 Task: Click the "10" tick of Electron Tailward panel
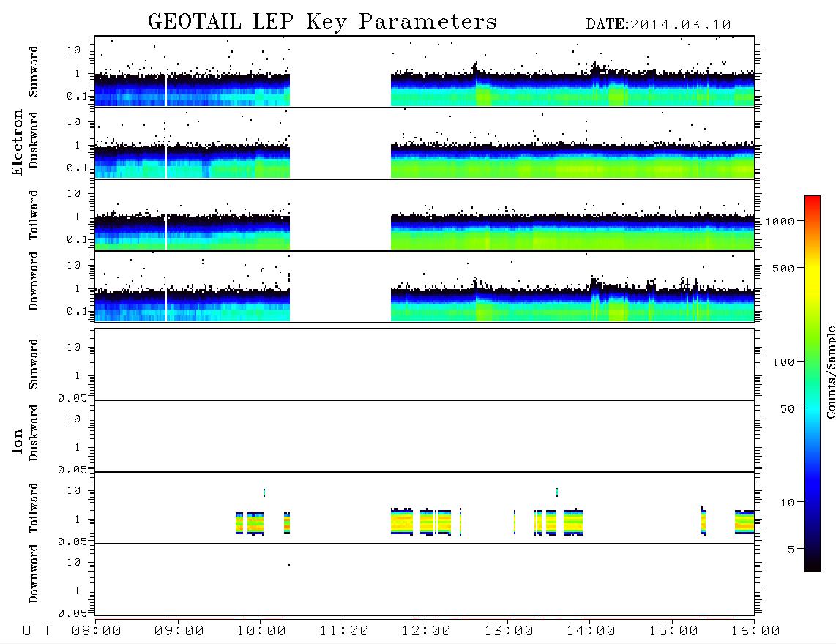74,193
